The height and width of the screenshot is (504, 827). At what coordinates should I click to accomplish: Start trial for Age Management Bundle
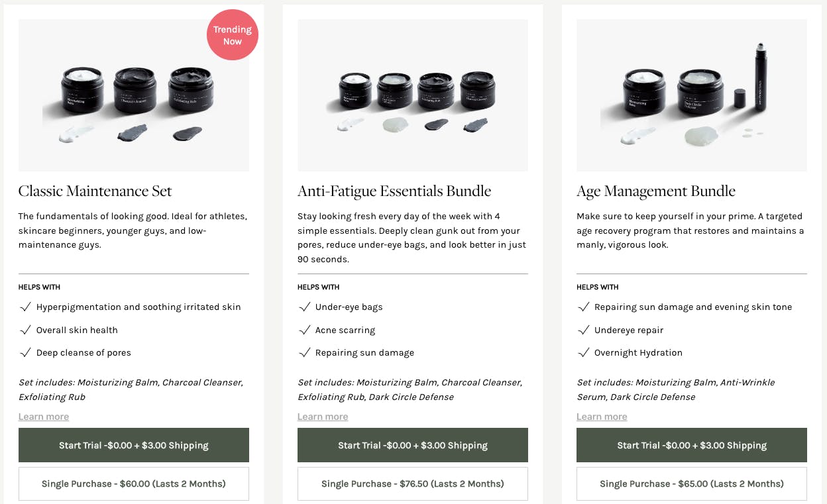coord(692,445)
